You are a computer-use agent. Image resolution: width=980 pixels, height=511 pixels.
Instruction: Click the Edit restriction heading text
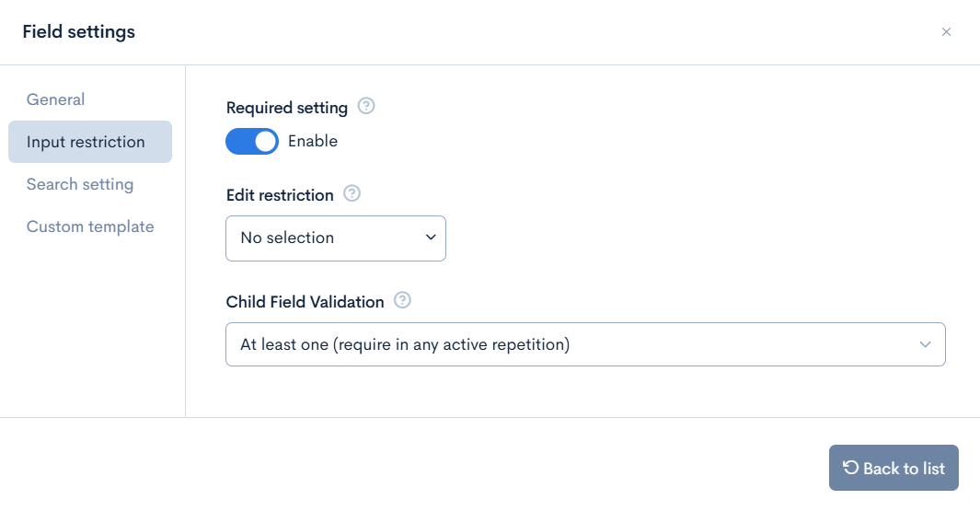280,195
